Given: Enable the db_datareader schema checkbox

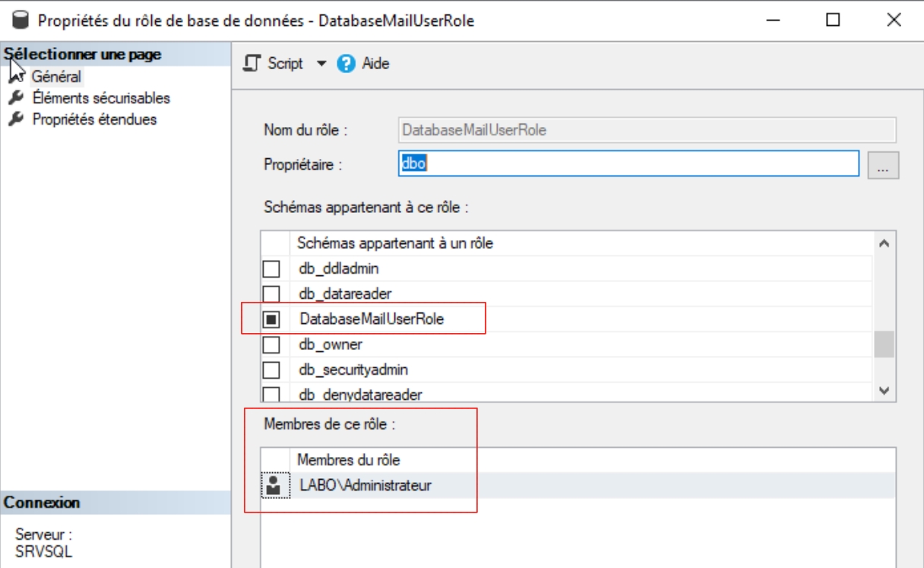Looking at the screenshot, I should pos(271,294).
